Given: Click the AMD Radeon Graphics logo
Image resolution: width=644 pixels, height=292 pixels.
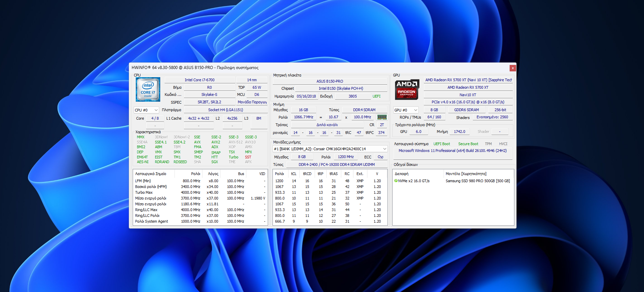Looking at the screenshot, I should (407, 89).
